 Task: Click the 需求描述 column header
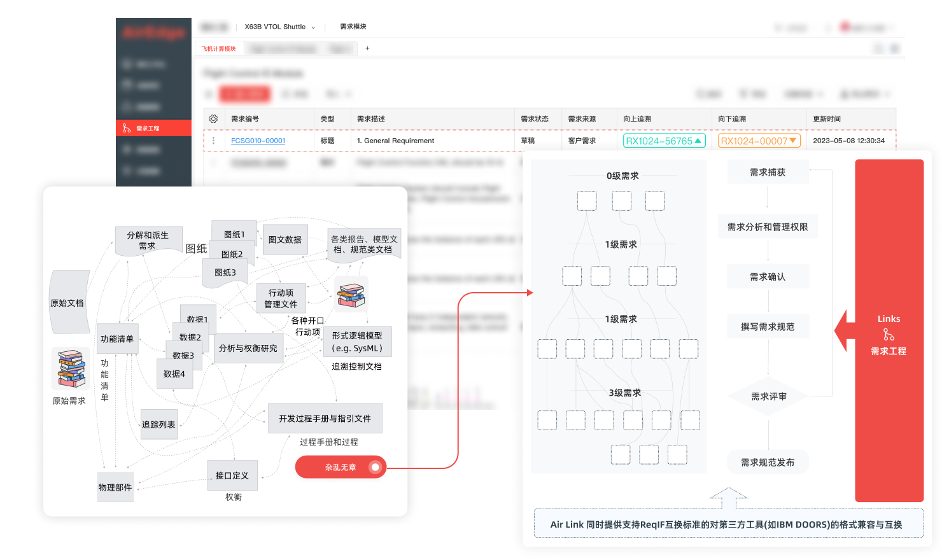371,119
